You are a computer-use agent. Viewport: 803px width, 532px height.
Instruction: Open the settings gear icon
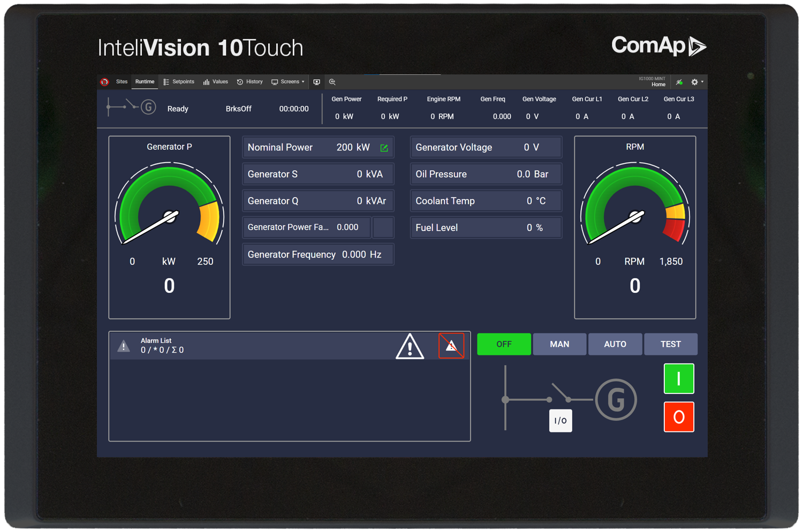(x=694, y=82)
